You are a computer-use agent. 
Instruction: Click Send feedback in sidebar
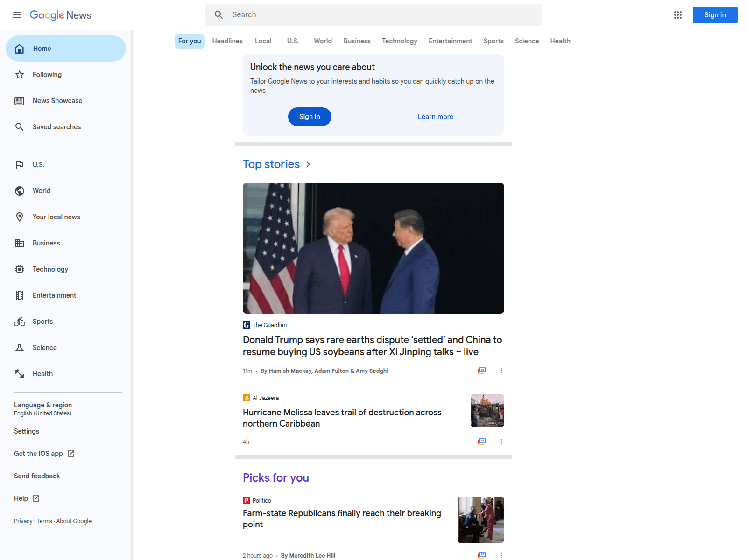tap(37, 476)
